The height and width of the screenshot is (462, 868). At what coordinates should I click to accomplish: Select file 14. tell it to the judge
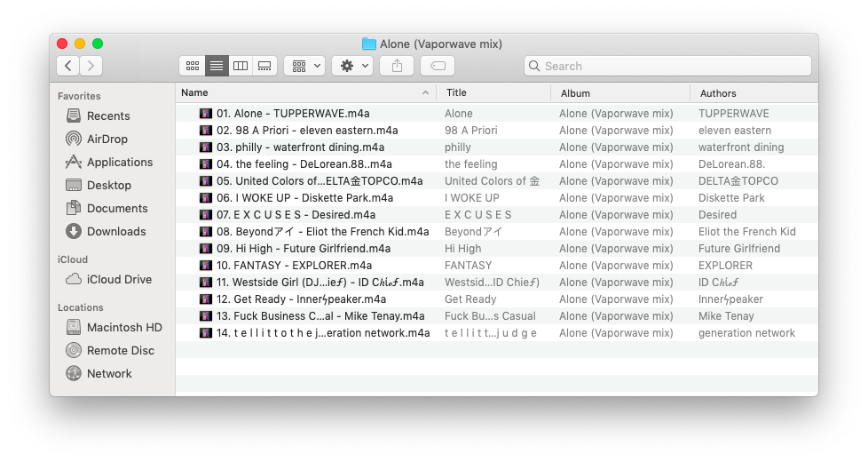point(323,333)
